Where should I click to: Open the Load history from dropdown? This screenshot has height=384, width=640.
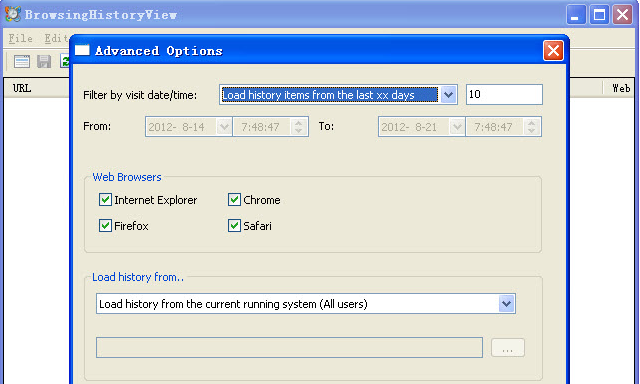(x=506, y=304)
